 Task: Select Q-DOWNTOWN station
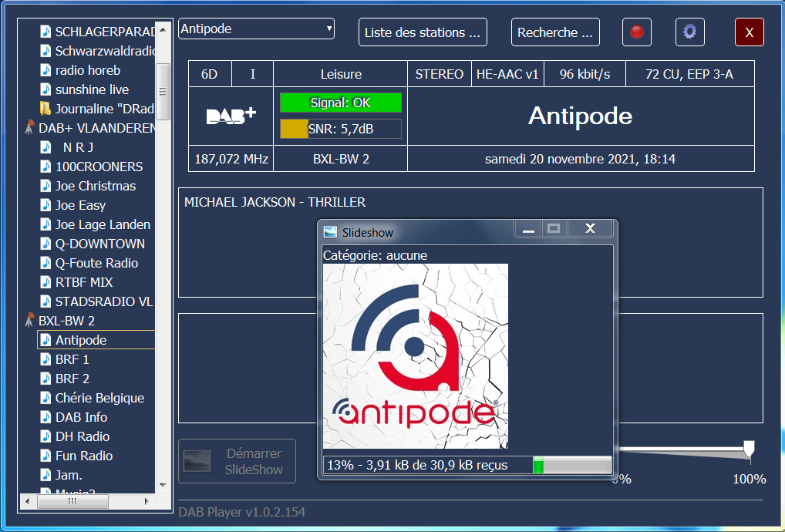coord(100,244)
